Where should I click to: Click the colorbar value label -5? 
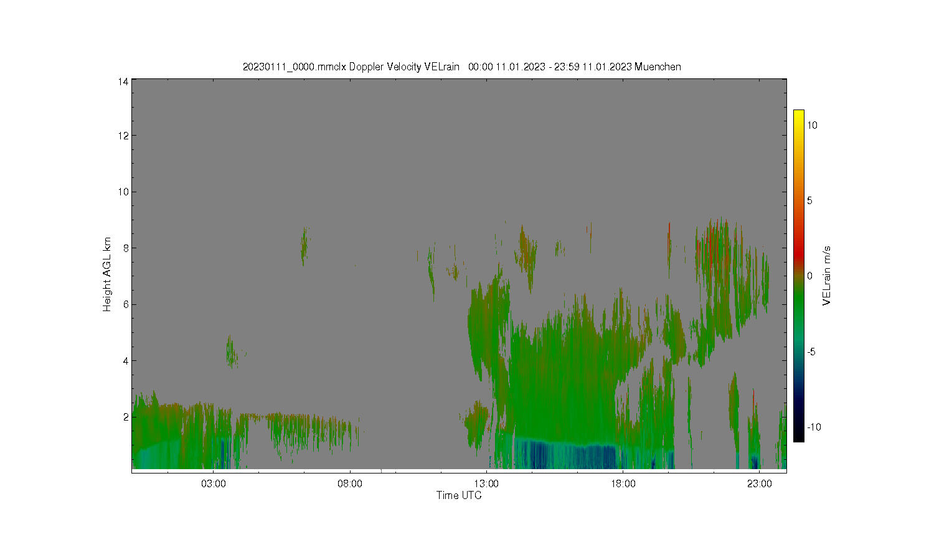tap(811, 352)
